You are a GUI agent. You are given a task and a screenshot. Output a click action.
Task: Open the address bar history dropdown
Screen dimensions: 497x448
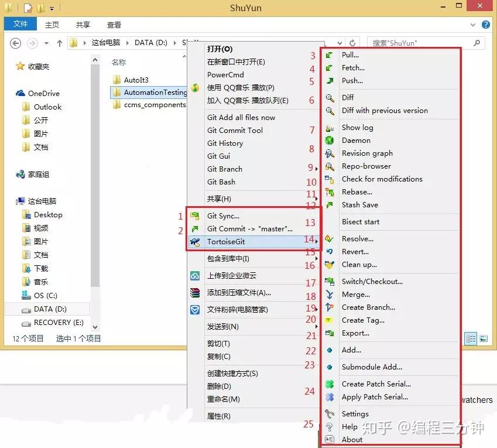pos(340,43)
